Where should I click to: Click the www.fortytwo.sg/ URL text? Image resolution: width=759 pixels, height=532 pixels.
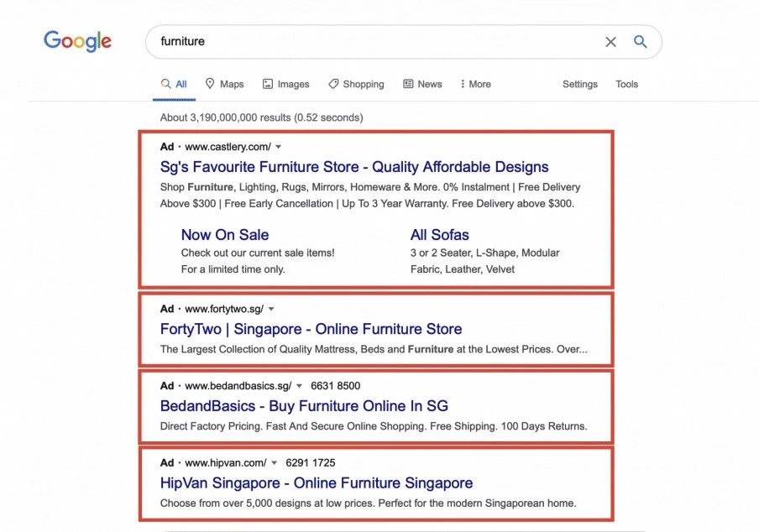[224, 309]
